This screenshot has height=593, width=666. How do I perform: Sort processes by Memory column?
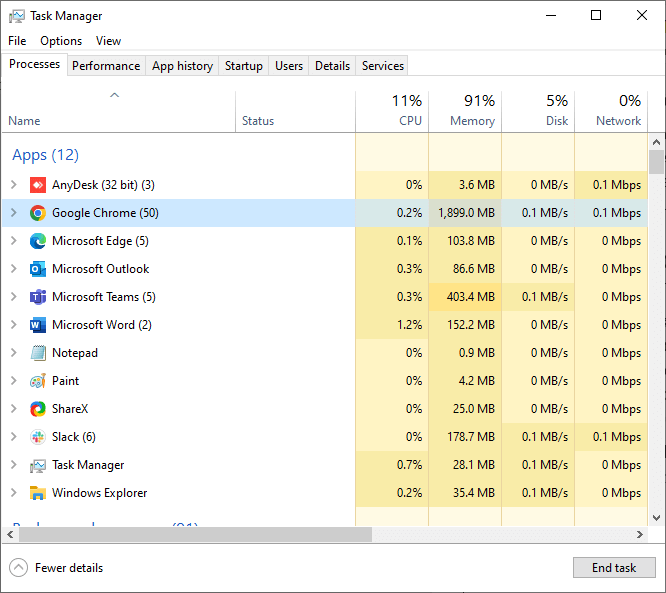click(465, 111)
